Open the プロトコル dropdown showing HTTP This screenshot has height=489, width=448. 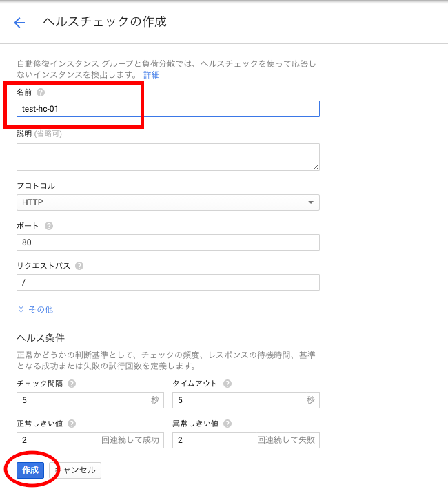tap(168, 202)
